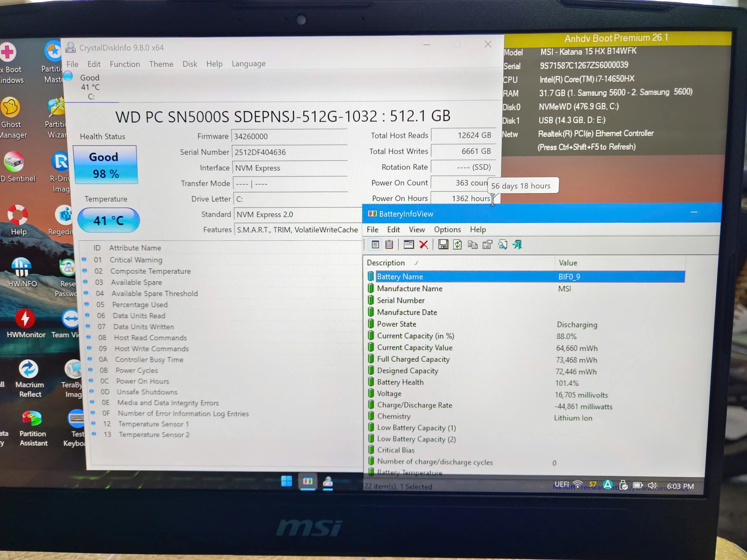Viewport: 747px width, 560px height.
Task: Click the floppy disk Save icon in BatteryInfoView
Action: coord(443,244)
